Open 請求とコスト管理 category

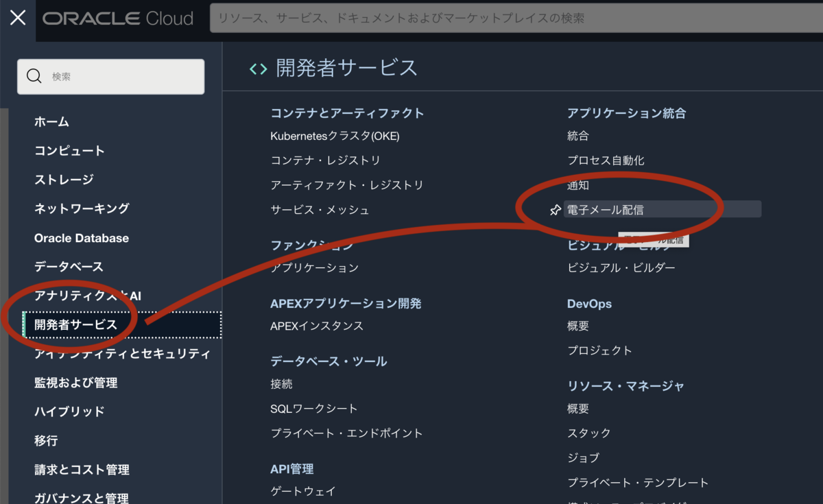(82, 470)
